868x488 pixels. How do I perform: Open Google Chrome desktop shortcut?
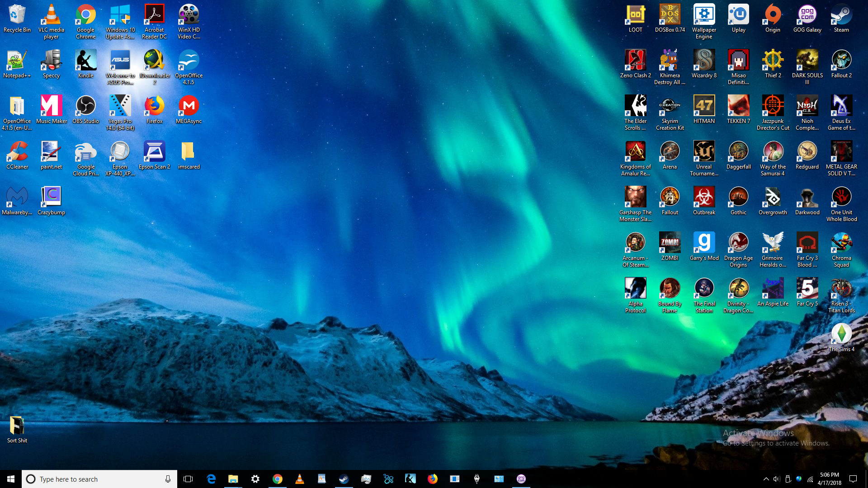coord(86,22)
